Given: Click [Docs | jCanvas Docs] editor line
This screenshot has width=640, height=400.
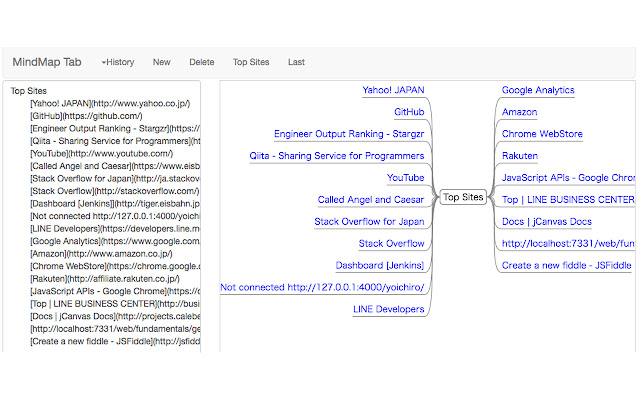Looking at the screenshot, I should coord(115,316).
